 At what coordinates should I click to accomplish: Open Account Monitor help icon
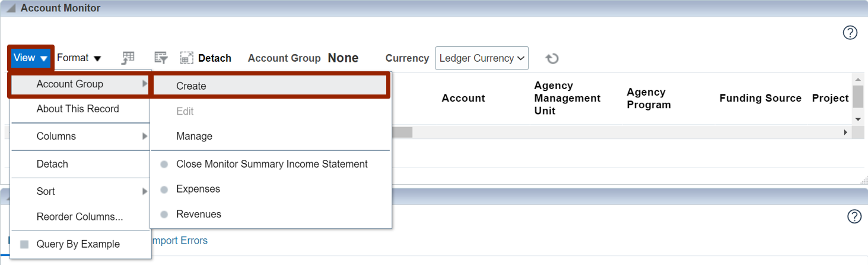(850, 33)
